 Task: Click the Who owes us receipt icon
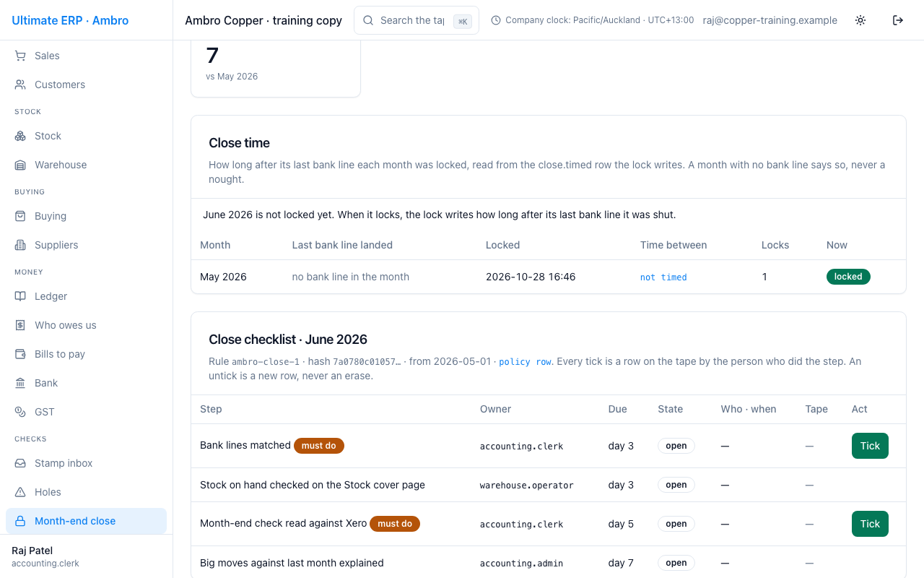click(20, 325)
